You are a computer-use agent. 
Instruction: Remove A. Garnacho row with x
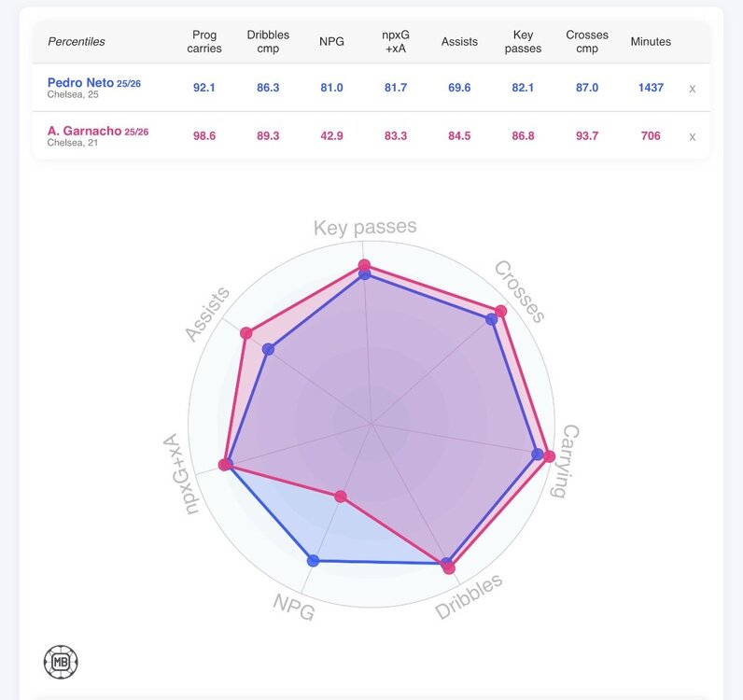(x=692, y=137)
